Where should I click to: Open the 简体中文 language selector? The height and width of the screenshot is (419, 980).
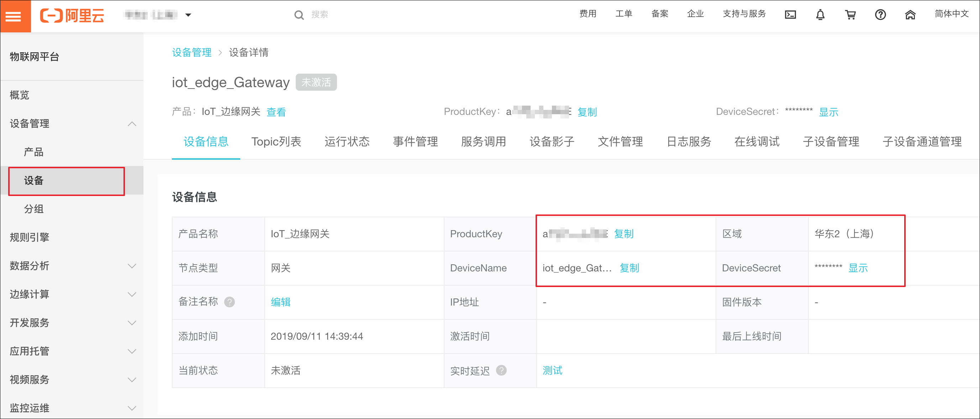(x=952, y=14)
